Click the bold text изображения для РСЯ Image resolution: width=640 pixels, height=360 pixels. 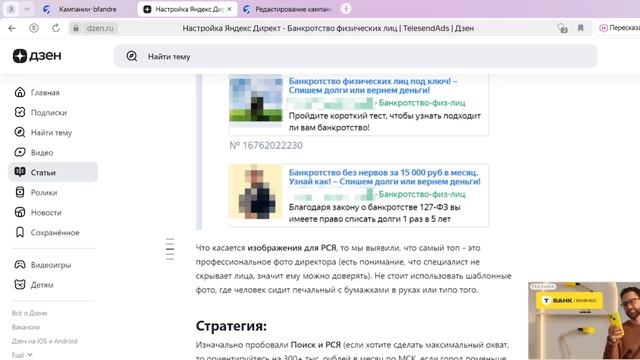pyautogui.click(x=292, y=248)
